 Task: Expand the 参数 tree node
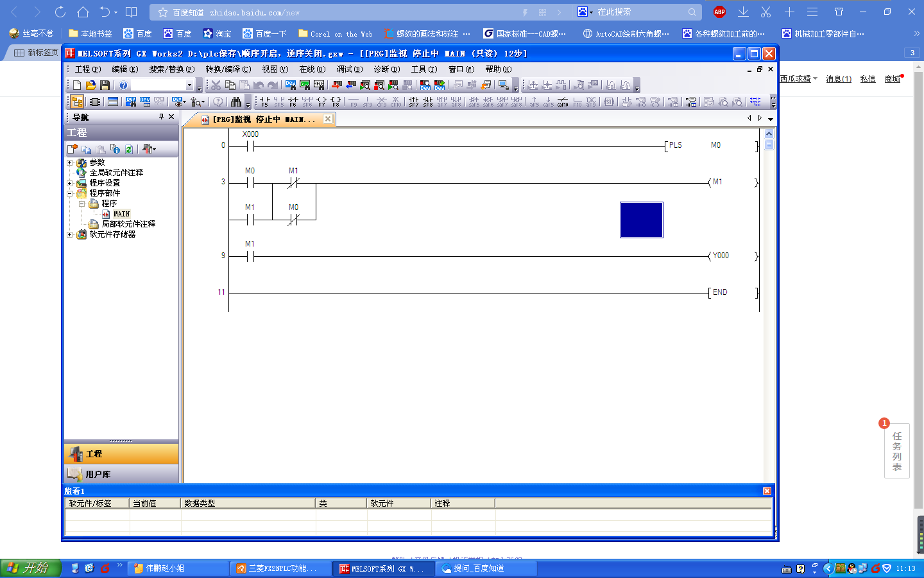coord(70,162)
